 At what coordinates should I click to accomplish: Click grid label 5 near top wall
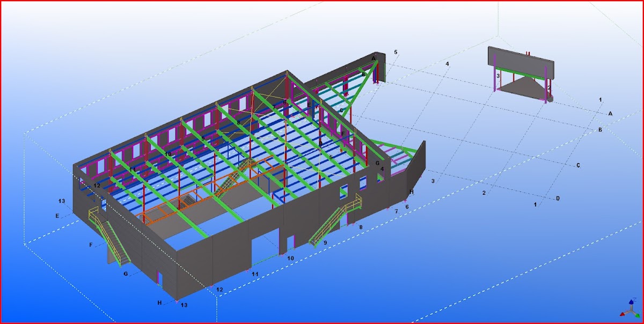[396, 52]
